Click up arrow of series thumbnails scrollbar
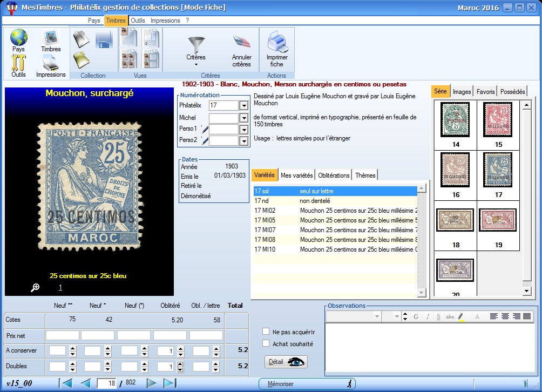 [526, 105]
